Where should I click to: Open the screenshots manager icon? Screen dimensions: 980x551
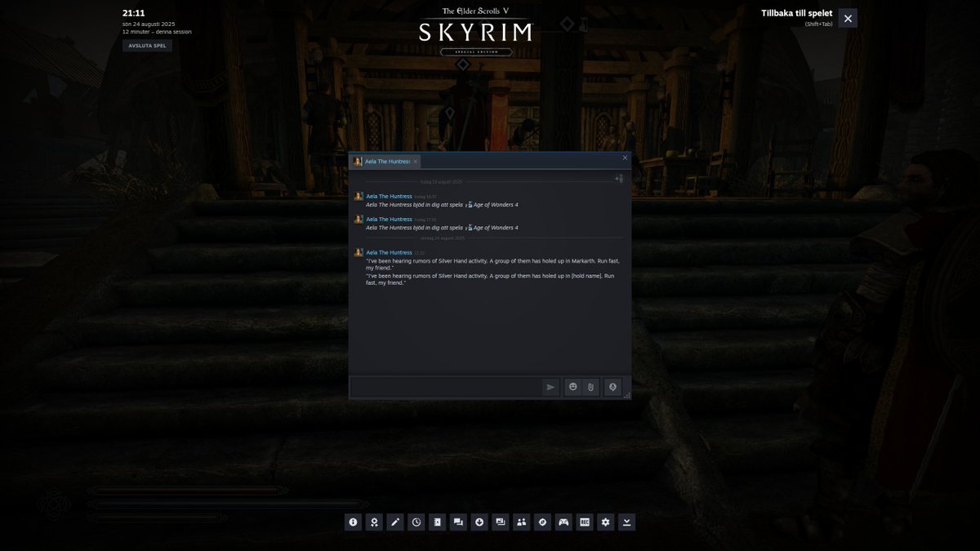501,522
